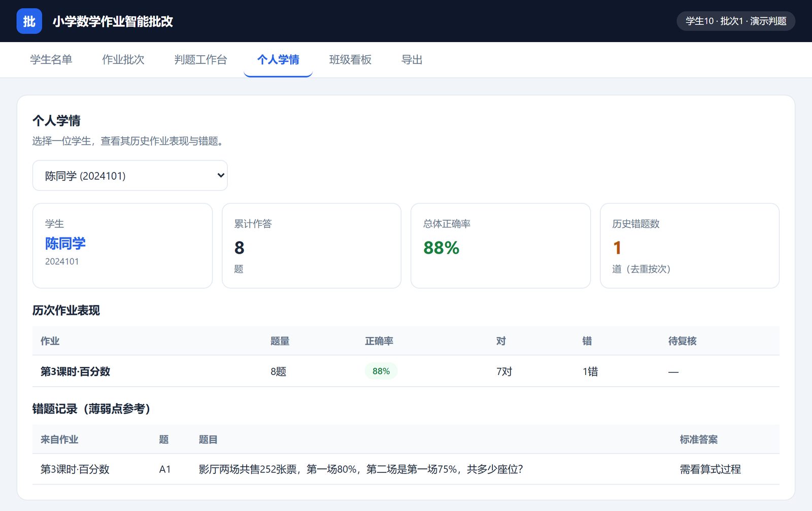Click the blue 批 app logo icon
Screen dimensions: 812x511
[x=29, y=21]
